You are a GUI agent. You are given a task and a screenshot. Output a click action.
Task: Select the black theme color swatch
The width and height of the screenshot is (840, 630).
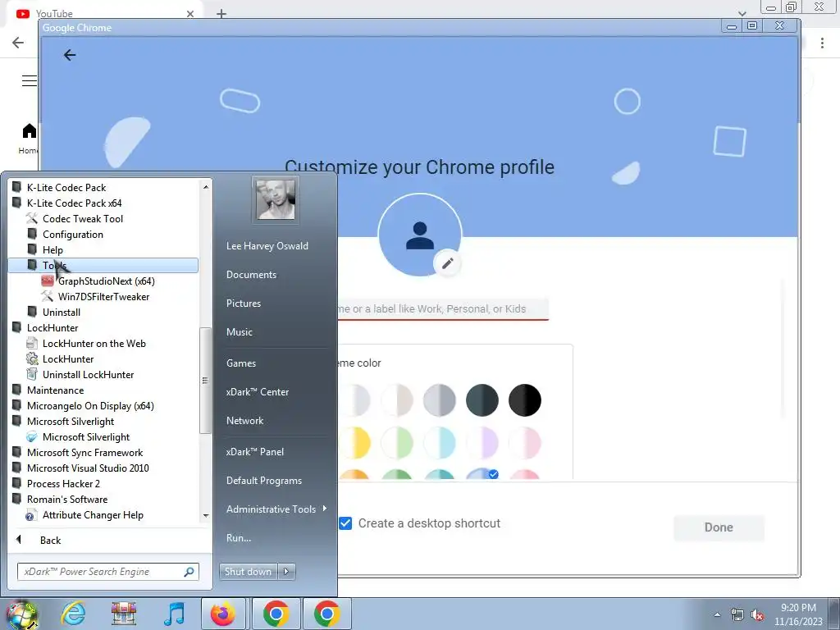tap(524, 400)
